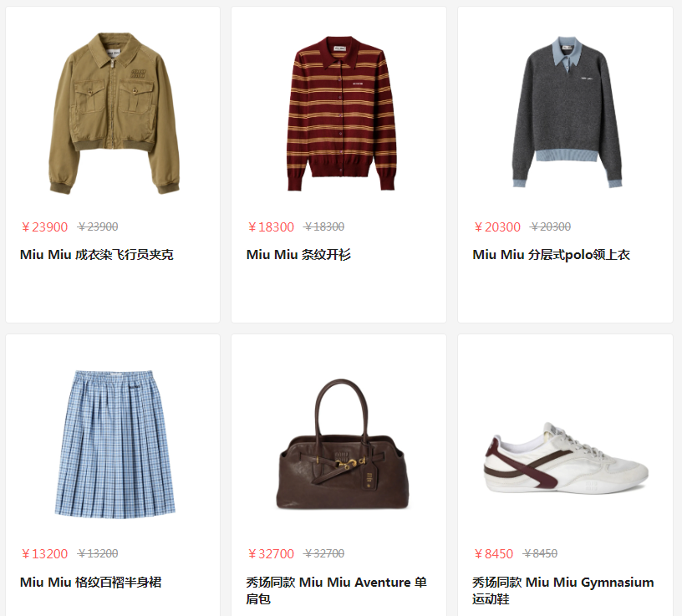Click the title 秀场同款 Miu Miu Gymnasium 运动鞋

(562, 590)
